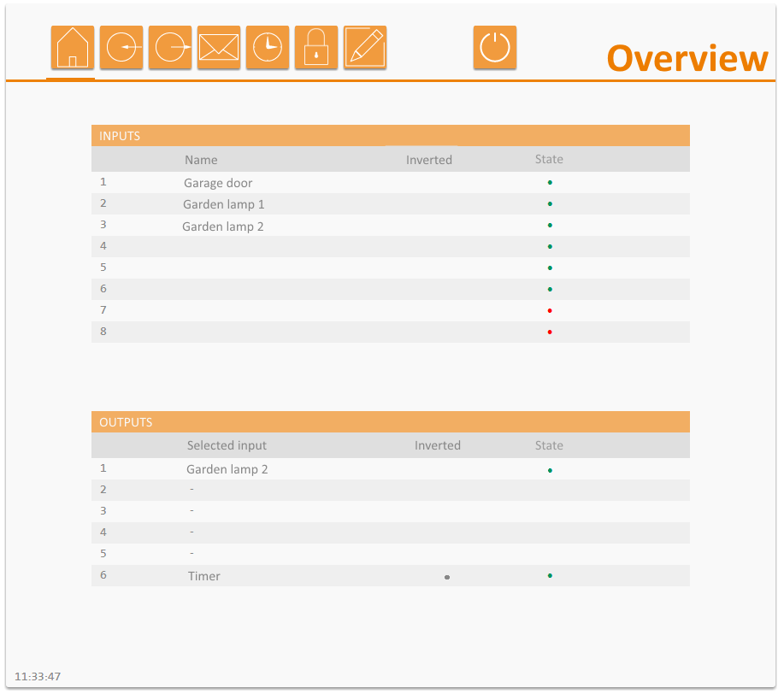Click output 1 selected input Garden lamp 2

(227, 469)
